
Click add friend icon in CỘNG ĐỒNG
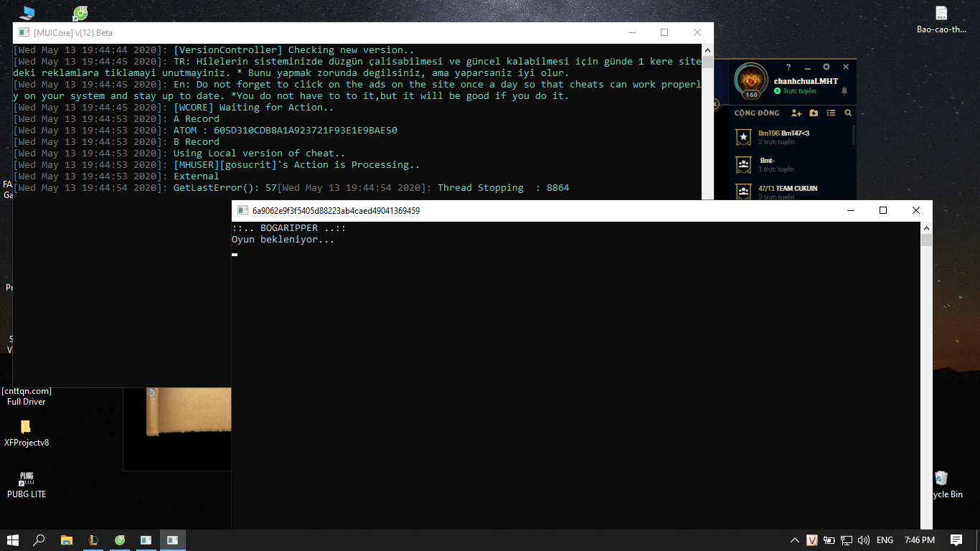796,113
